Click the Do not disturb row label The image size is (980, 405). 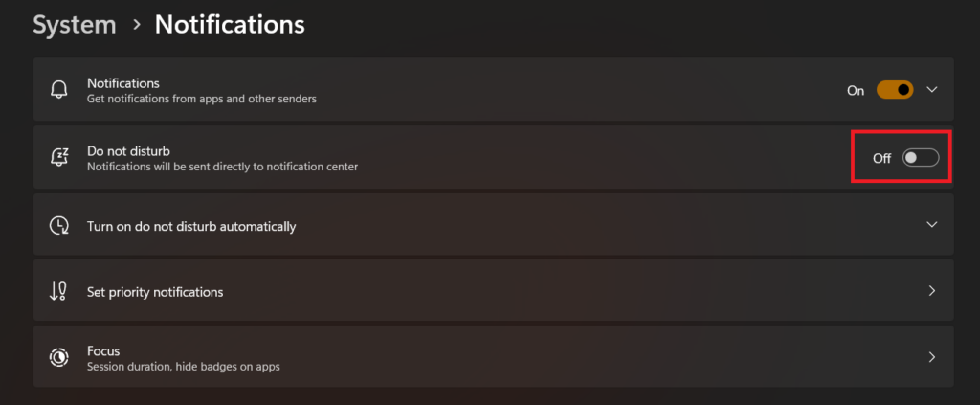pyautogui.click(x=128, y=150)
